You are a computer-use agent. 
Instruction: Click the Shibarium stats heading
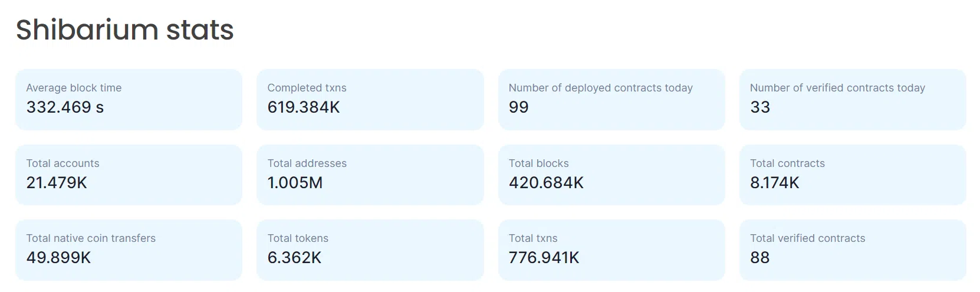click(x=124, y=29)
